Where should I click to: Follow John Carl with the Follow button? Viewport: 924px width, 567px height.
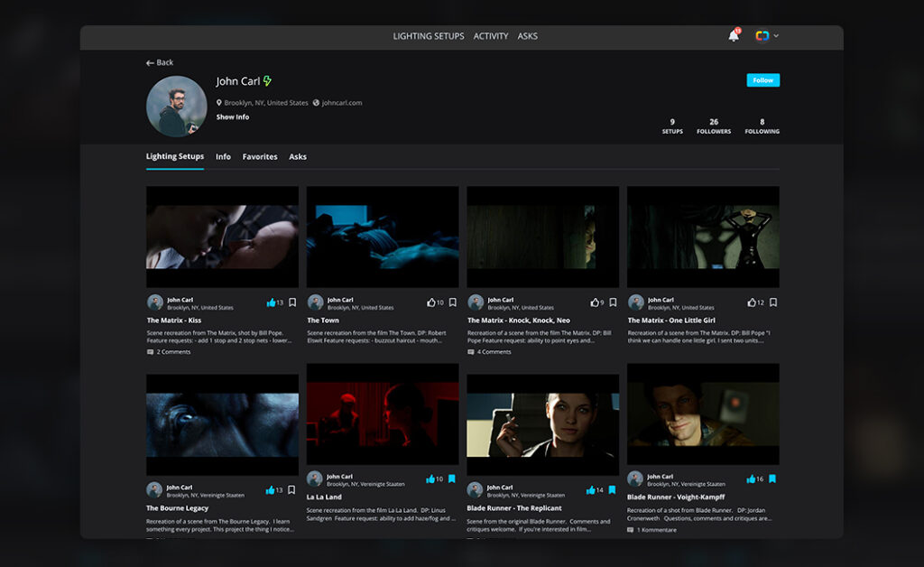tap(763, 80)
